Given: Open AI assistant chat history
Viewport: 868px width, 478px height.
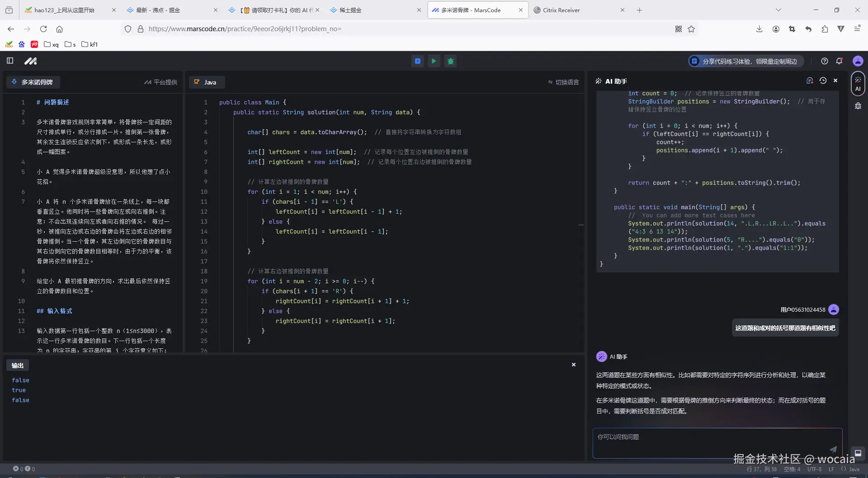Looking at the screenshot, I should 823,80.
